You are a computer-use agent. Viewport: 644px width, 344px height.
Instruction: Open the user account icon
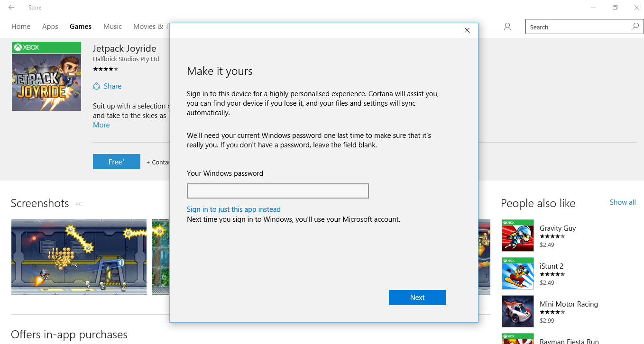507,27
